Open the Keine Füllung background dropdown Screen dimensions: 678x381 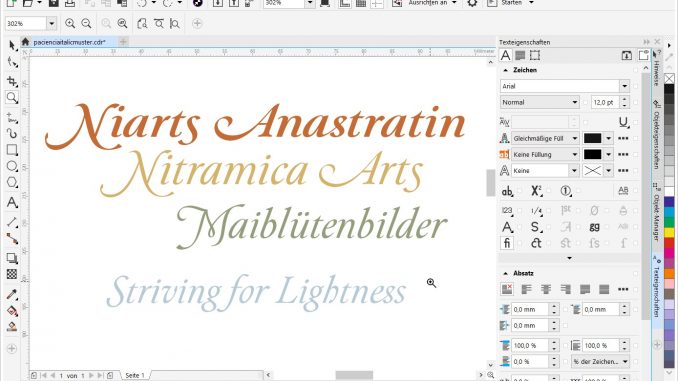tap(575, 154)
